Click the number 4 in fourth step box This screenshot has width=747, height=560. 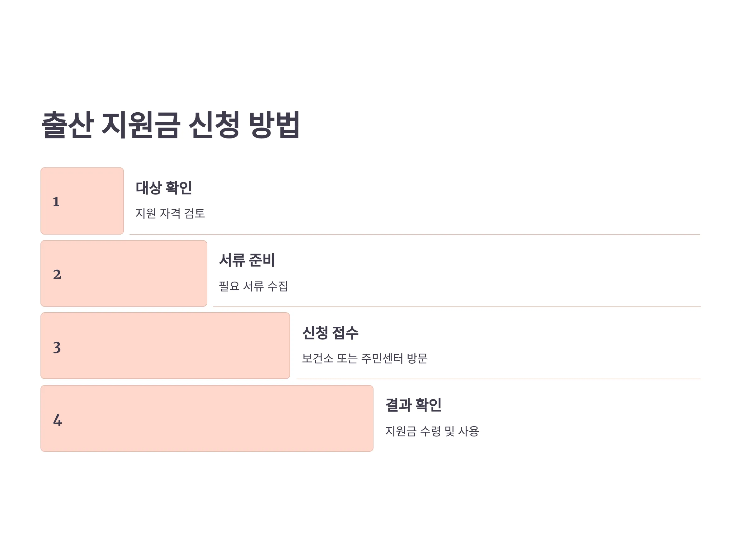pos(57,420)
